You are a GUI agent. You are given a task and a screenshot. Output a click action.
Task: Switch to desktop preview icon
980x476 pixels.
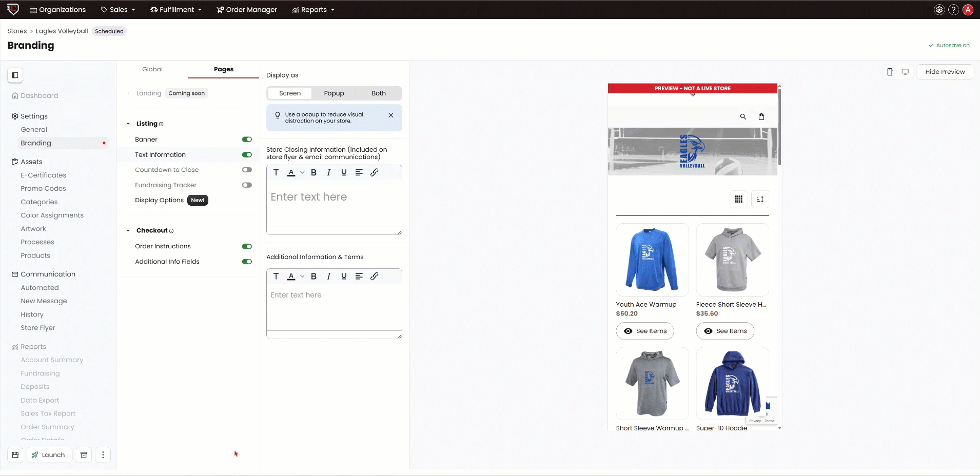(905, 72)
